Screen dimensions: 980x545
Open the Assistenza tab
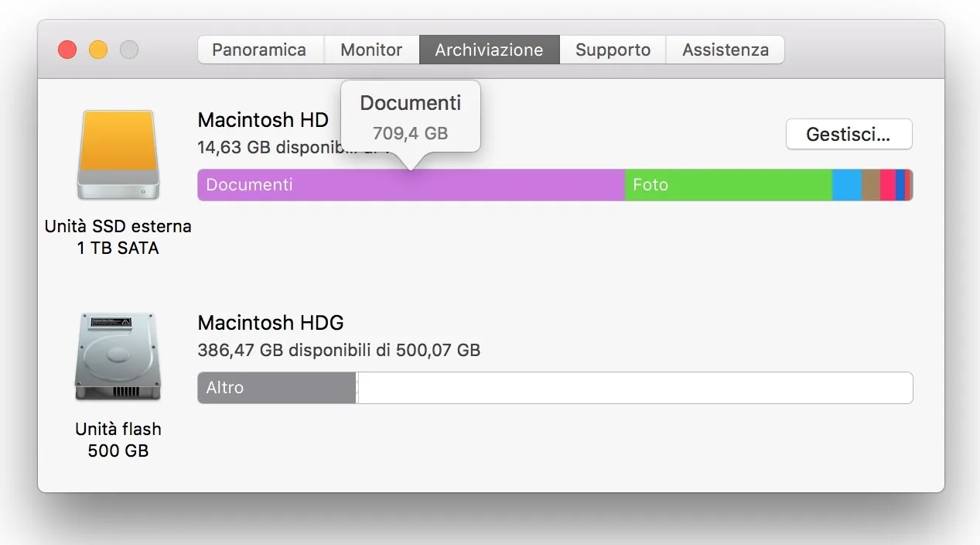click(x=725, y=50)
